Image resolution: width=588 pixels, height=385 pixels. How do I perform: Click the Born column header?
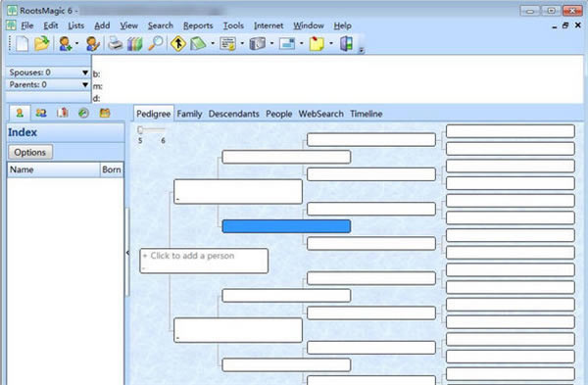coord(112,169)
